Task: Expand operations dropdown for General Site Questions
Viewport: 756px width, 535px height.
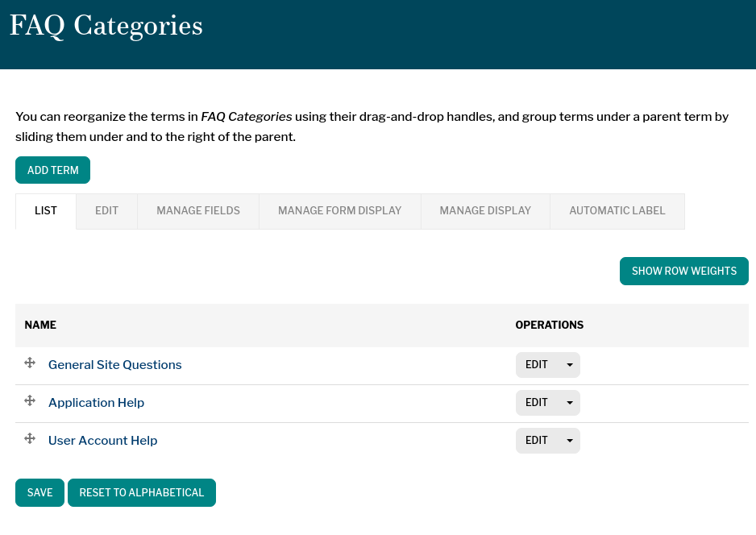Action: (569, 365)
